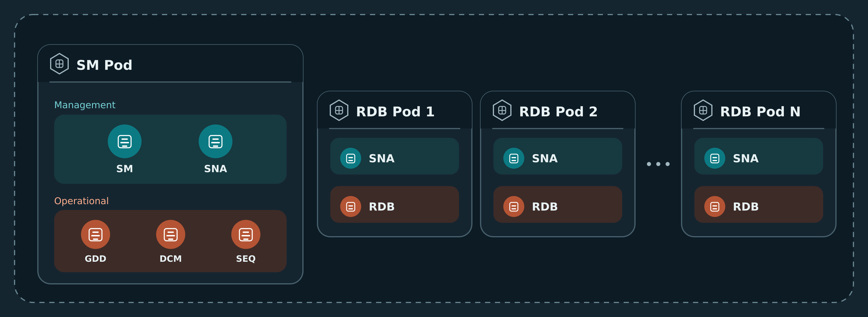The height and width of the screenshot is (317, 868).
Task: Select the GDD orange circle icon
Action: [95, 235]
